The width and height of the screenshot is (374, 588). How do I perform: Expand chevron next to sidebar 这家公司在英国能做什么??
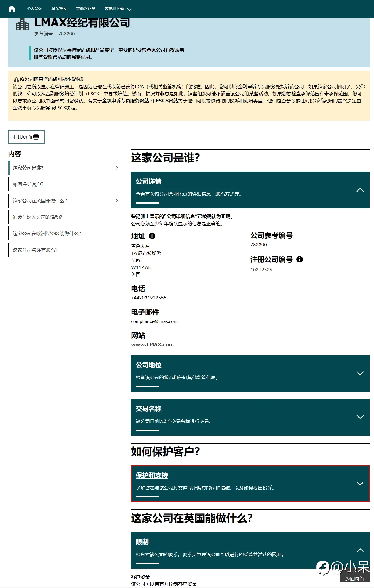point(117,201)
